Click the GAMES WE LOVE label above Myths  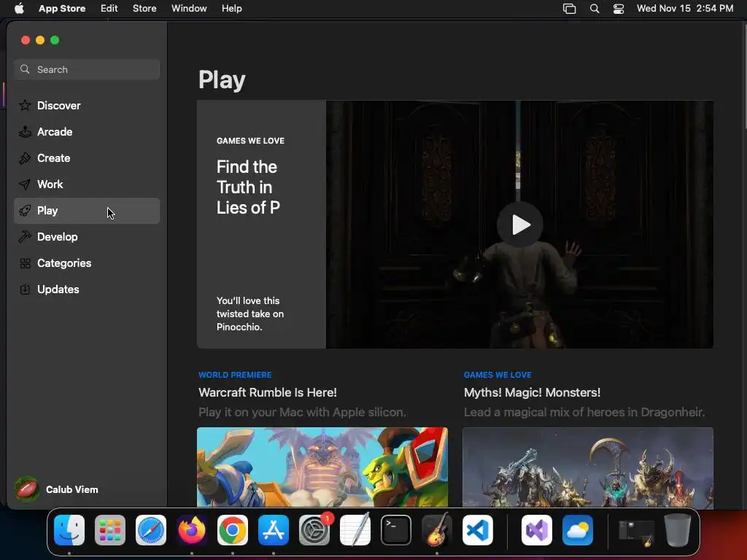(498, 375)
